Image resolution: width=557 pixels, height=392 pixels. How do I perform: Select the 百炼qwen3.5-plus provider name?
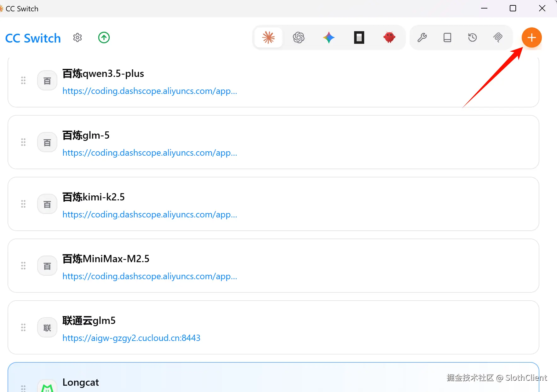point(103,73)
